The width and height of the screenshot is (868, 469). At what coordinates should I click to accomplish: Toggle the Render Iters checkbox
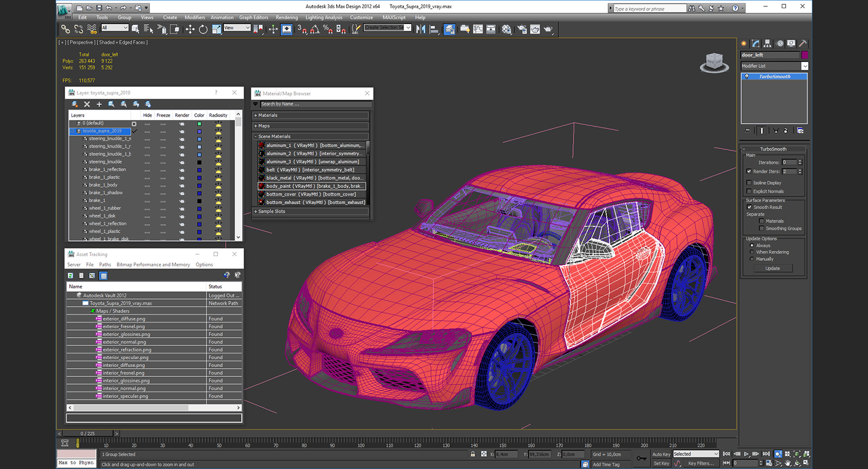749,171
